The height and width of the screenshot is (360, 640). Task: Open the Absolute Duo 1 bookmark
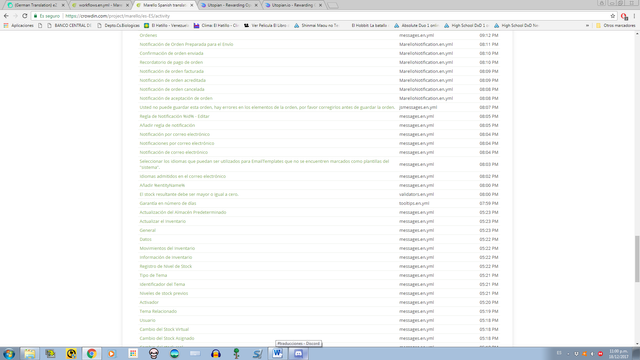(416, 25)
